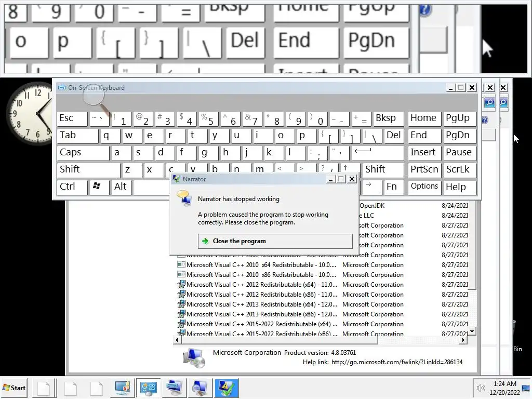Minimize the Narrator dialog

coord(330,179)
